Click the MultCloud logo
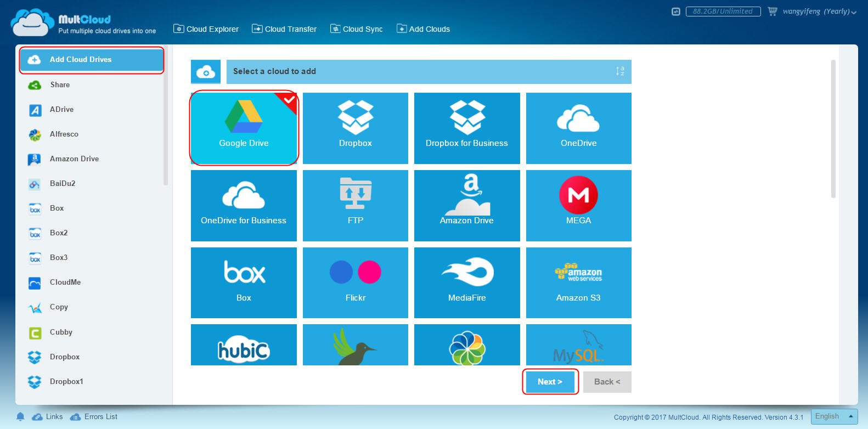This screenshot has width=868, height=429. 83,24
